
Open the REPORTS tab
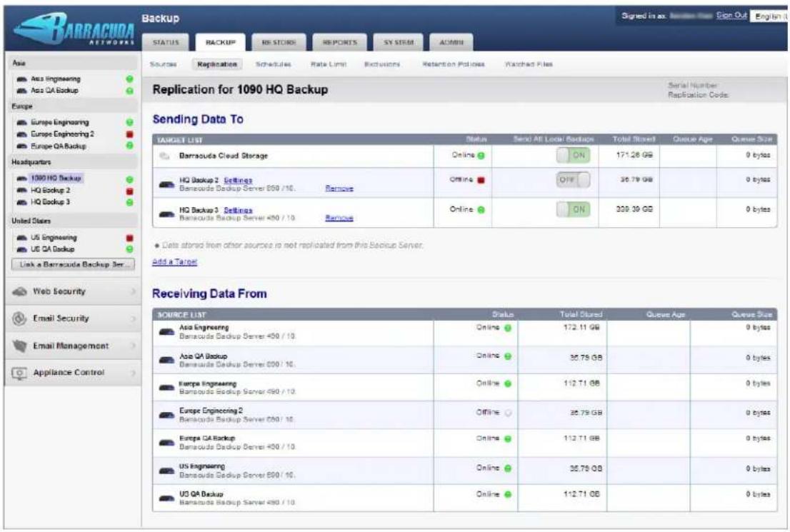tap(339, 42)
